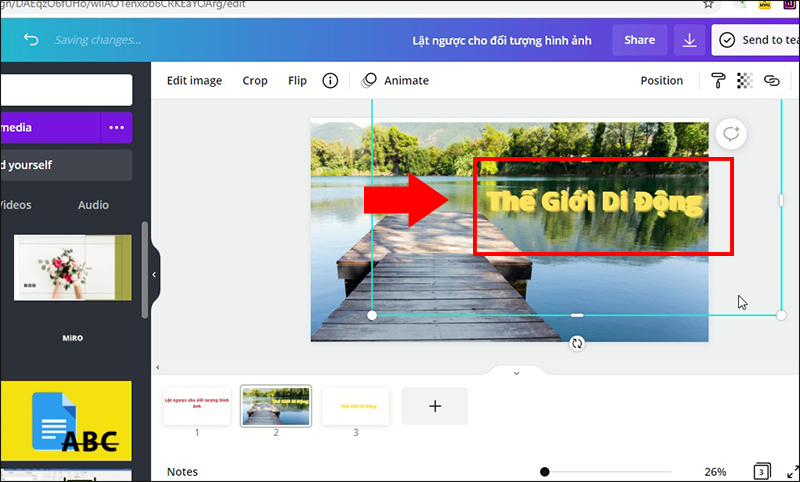Click the design title Lật ngược cho đối tượng hình ảnh

(x=502, y=40)
